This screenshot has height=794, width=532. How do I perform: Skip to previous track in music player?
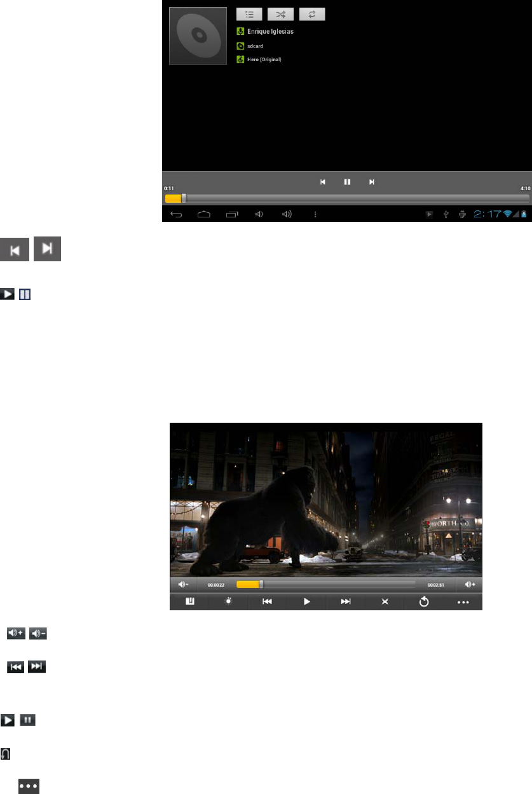pos(323,182)
